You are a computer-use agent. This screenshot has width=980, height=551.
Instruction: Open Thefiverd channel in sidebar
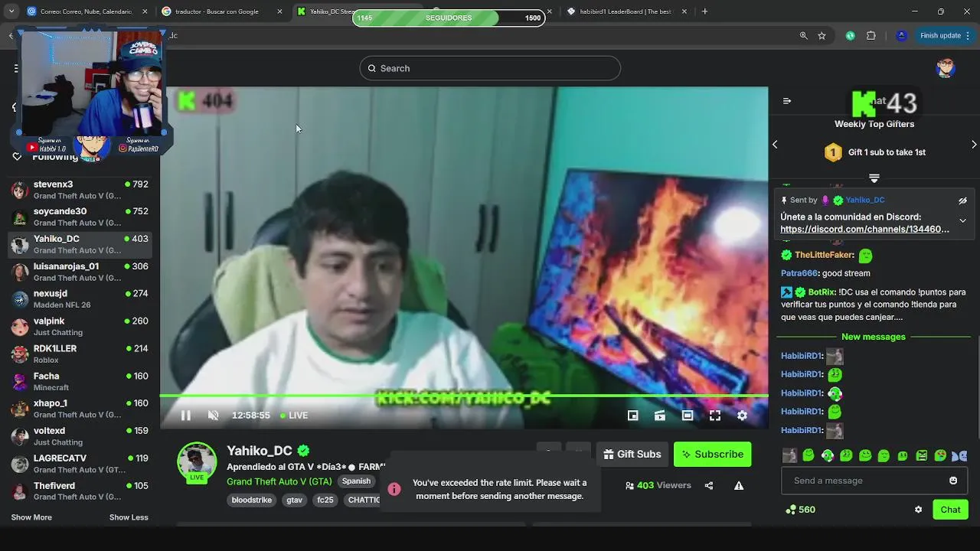(x=80, y=491)
